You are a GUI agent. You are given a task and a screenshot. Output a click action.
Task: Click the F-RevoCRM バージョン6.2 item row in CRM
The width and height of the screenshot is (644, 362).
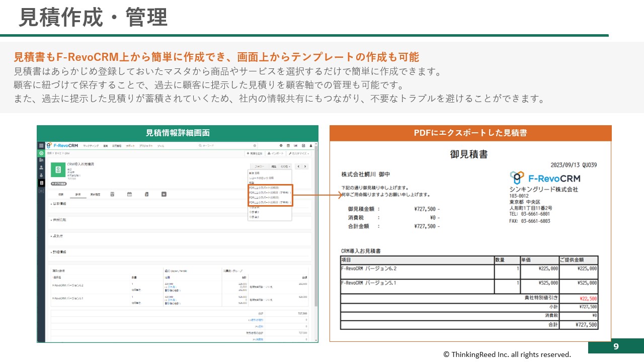180,287
